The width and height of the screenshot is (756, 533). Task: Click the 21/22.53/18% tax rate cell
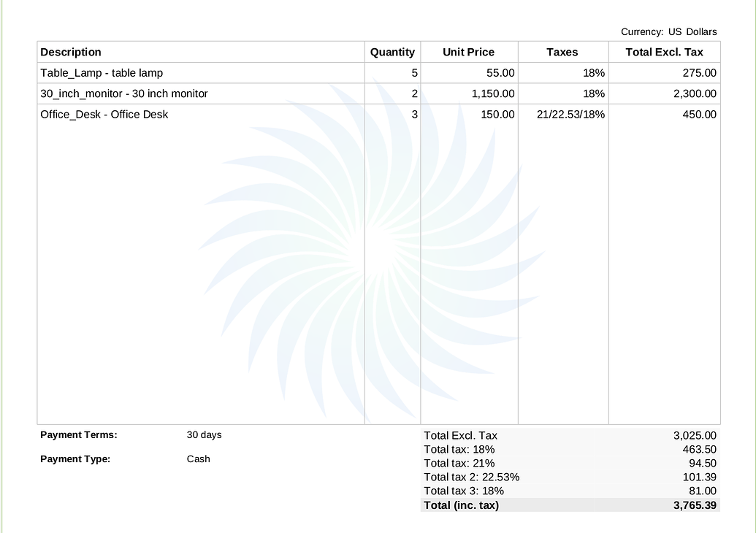(570, 114)
